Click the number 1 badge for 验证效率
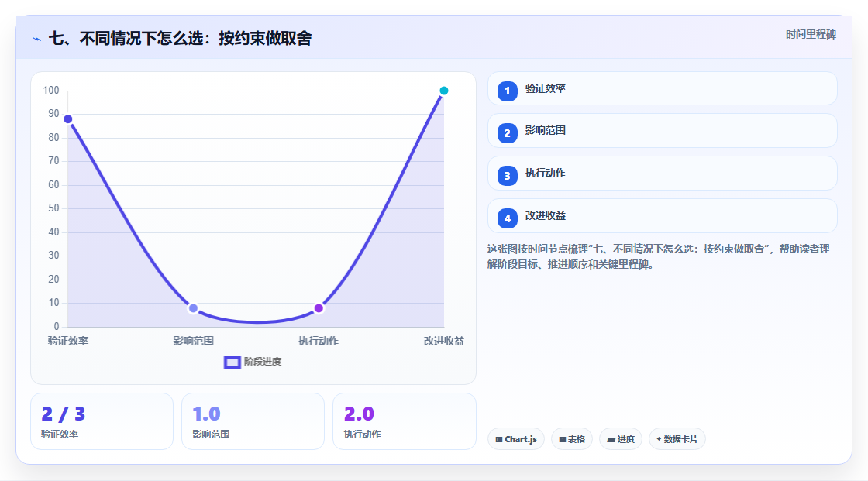The height and width of the screenshot is (481, 868). pos(507,91)
